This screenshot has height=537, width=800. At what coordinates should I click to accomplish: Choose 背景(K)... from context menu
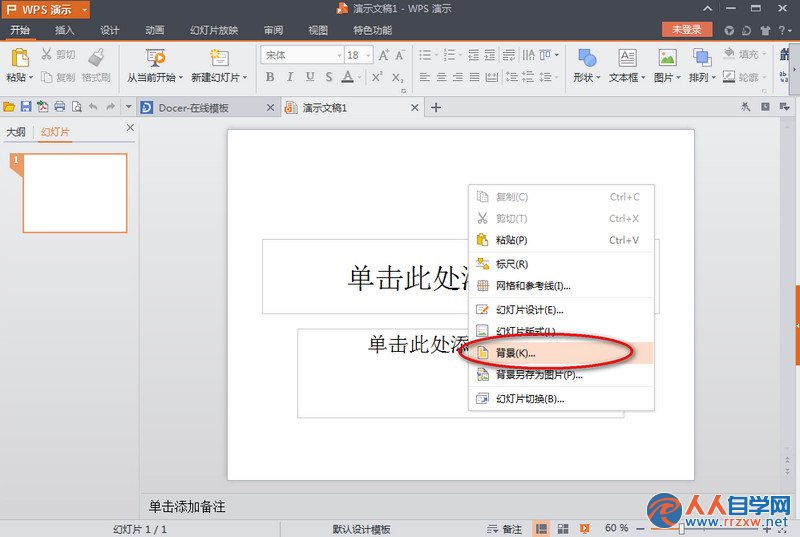tap(561, 353)
